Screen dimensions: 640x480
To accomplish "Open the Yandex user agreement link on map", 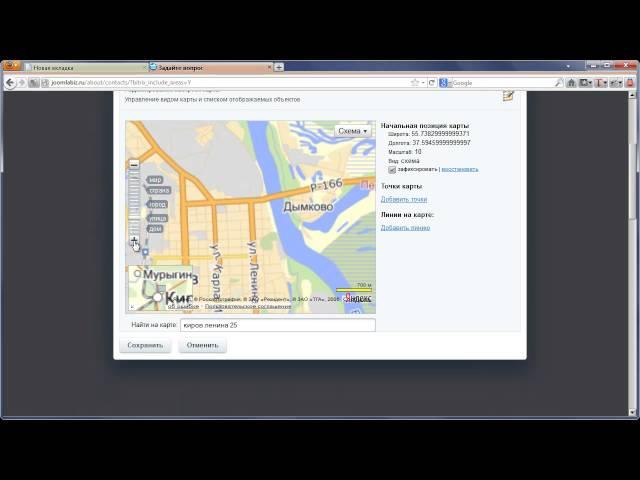I will click(x=248, y=306).
